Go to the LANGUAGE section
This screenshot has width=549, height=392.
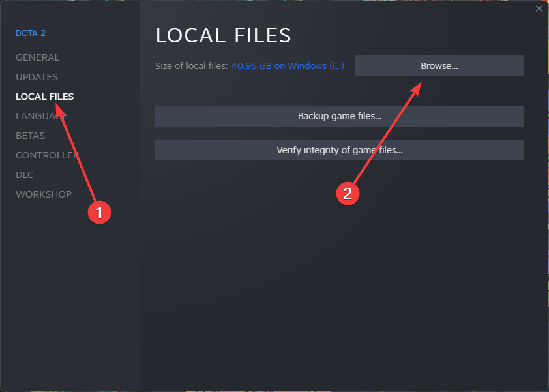[x=41, y=116]
